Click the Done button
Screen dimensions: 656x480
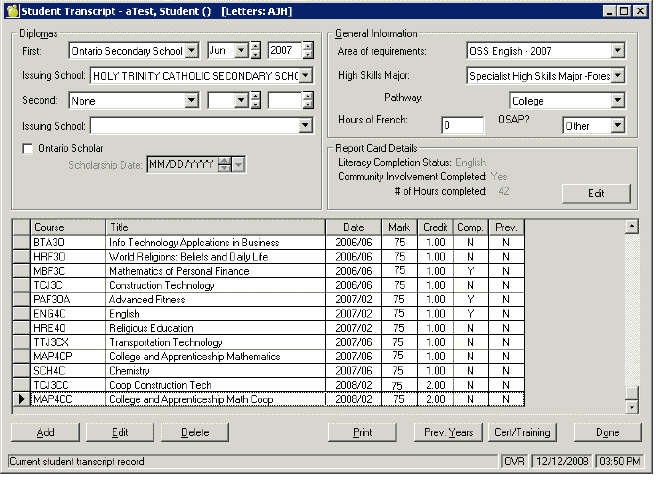(606, 433)
